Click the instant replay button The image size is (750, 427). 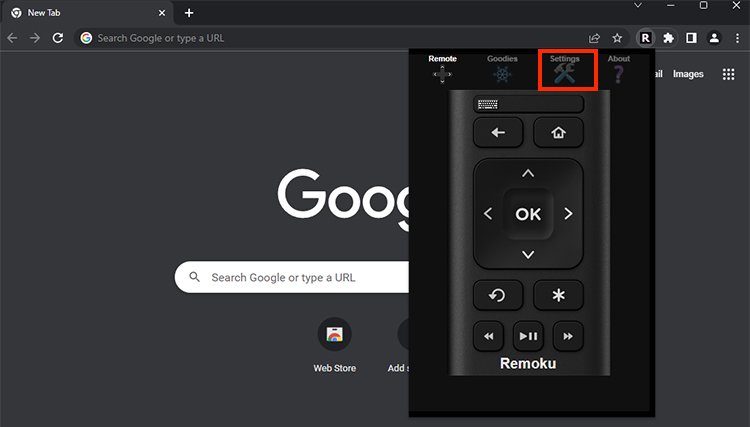[x=498, y=295]
